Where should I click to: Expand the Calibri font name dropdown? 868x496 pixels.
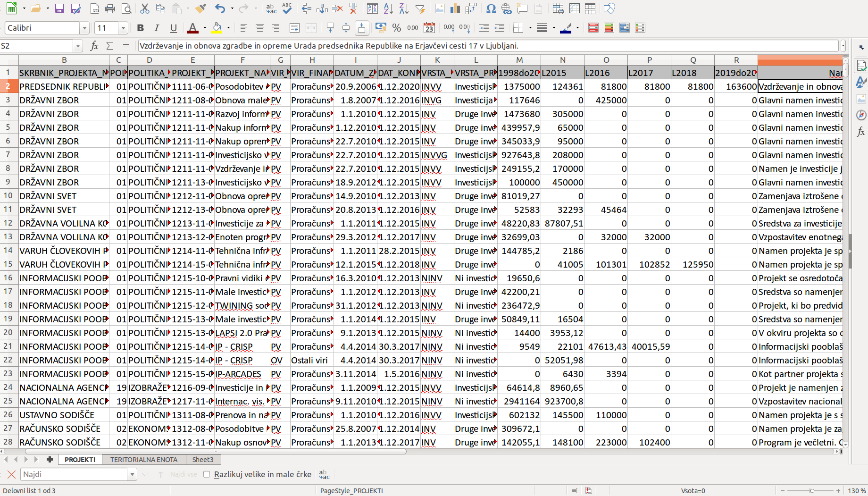85,28
